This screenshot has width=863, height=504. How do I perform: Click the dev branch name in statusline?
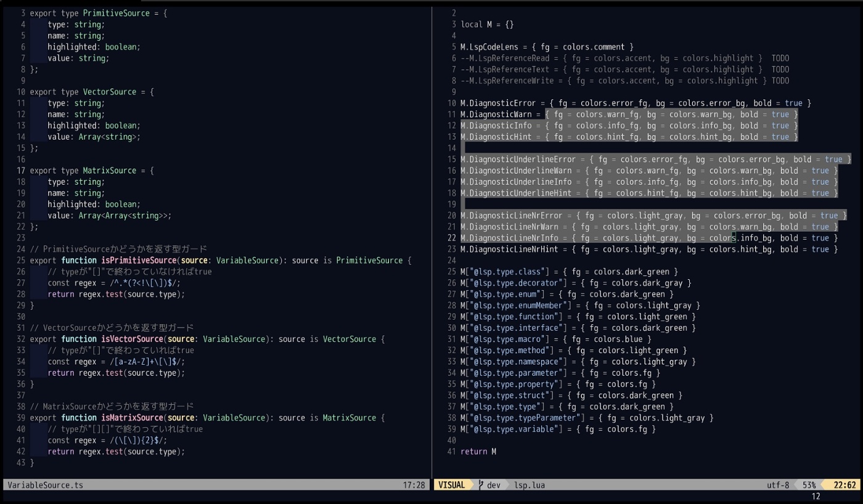[x=494, y=485]
